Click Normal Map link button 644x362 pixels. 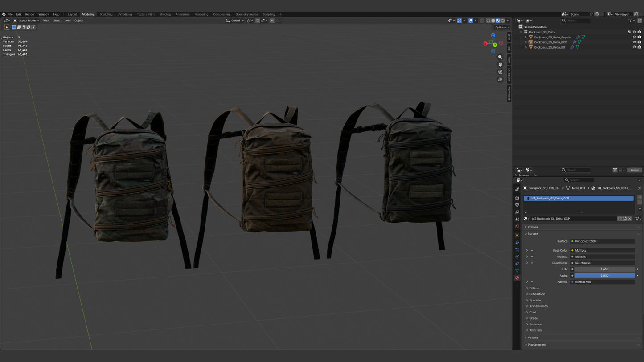point(603,282)
